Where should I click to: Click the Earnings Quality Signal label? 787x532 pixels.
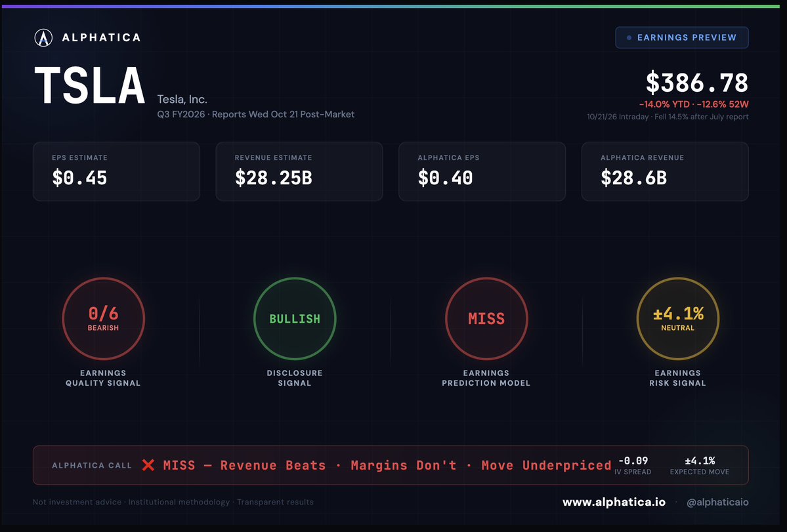pyautogui.click(x=103, y=378)
